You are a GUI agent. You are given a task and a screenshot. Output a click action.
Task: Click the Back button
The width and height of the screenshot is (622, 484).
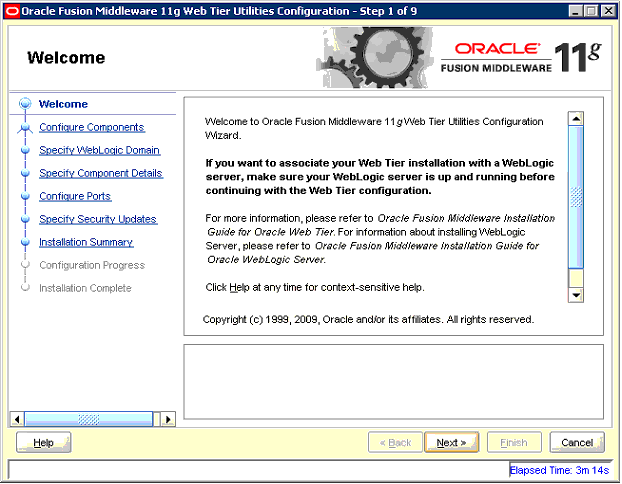pos(395,442)
